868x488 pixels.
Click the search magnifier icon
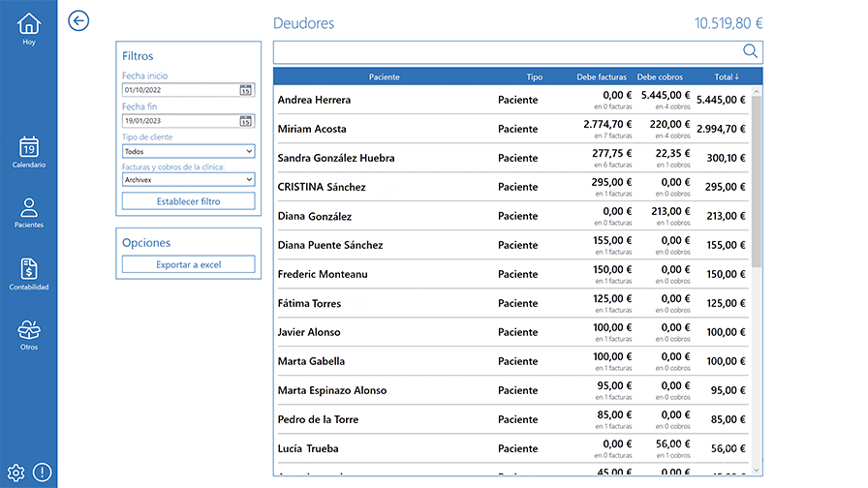[x=750, y=51]
